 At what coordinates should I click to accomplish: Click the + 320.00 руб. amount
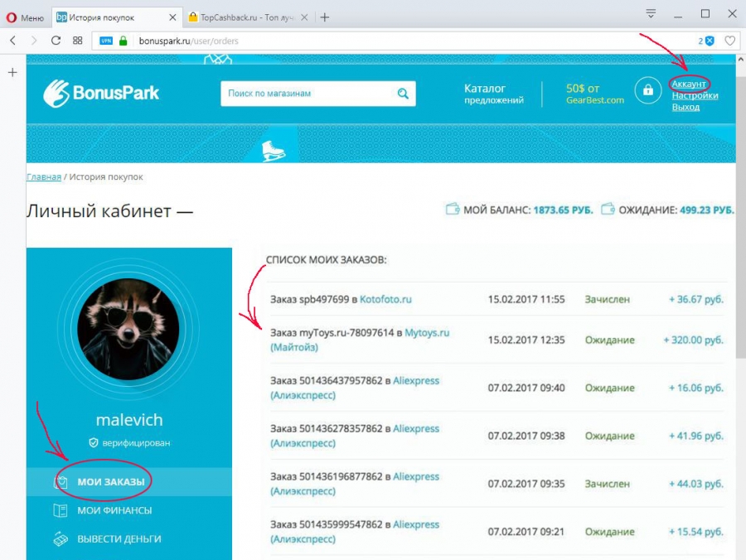(x=694, y=340)
